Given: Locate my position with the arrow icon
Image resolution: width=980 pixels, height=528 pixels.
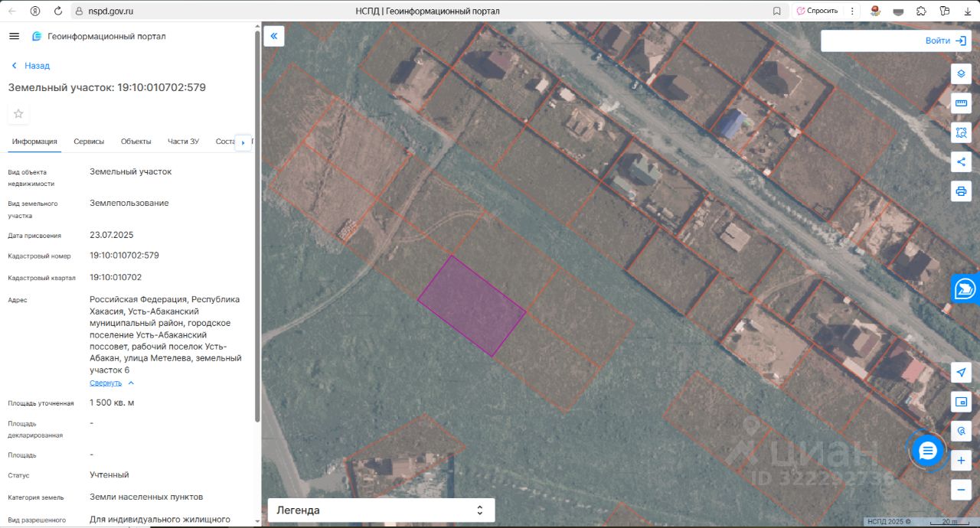Looking at the screenshot, I should coord(961,373).
